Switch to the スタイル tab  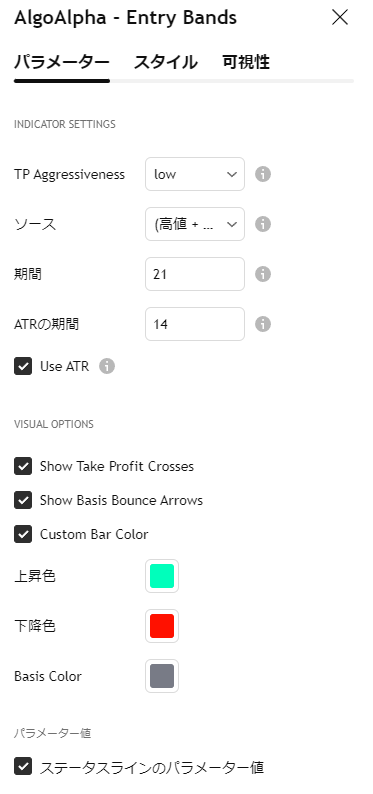click(x=165, y=62)
